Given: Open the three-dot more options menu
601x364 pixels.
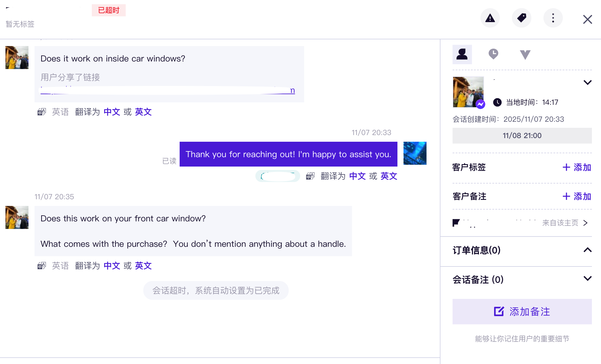Looking at the screenshot, I should 553,18.
